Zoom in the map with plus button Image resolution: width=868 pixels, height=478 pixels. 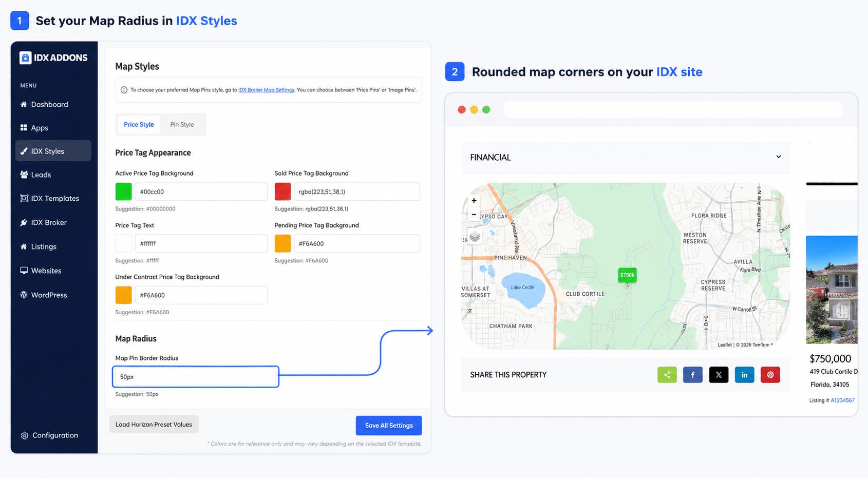pyautogui.click(x=474, y=201)
